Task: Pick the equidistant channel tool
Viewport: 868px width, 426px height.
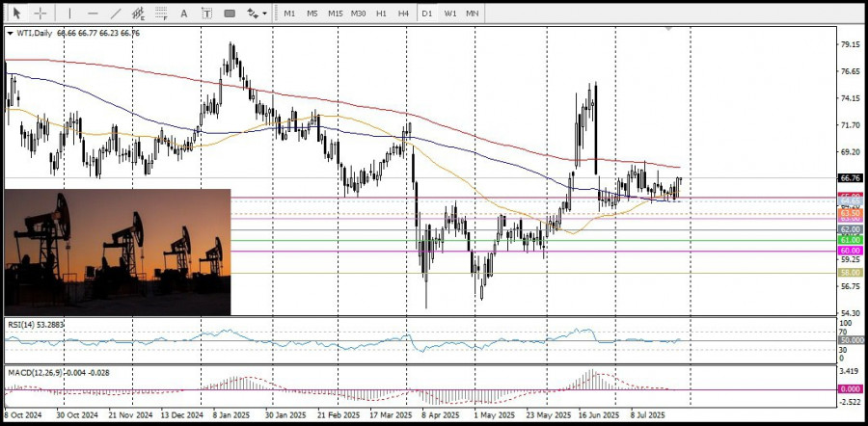Action: [x=138, y=13]
